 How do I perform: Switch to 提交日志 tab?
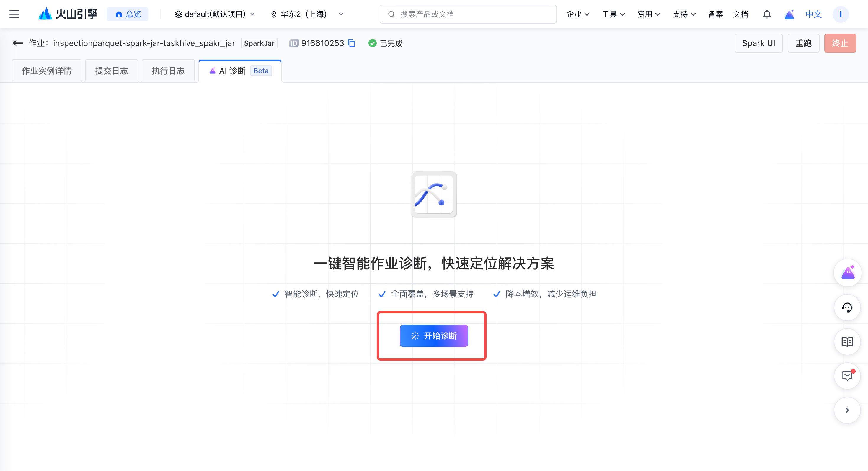pos(112,71)
